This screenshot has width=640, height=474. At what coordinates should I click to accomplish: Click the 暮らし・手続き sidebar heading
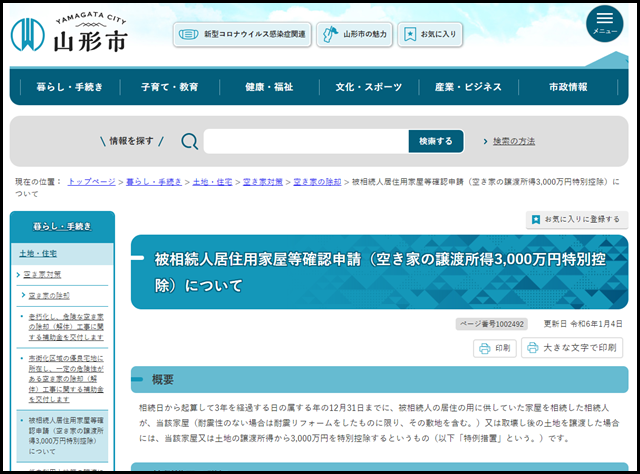click(62, 227)
